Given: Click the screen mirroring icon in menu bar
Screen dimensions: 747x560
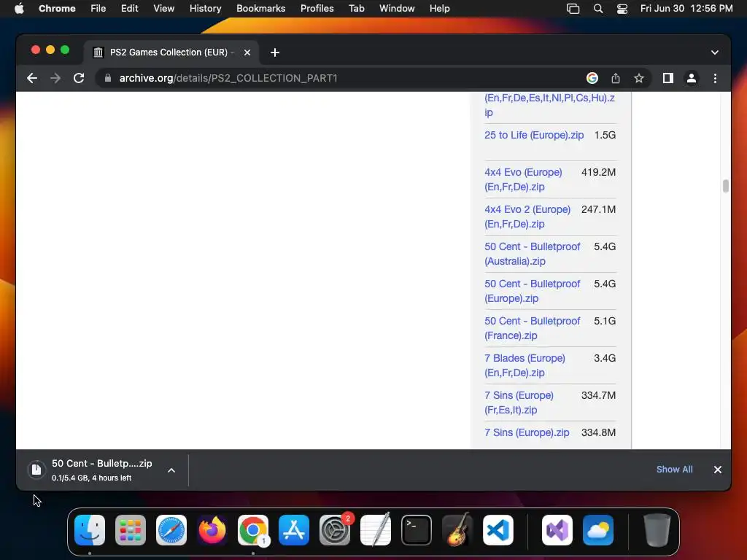Looking at the screenshot, I should tap(573, 9).
